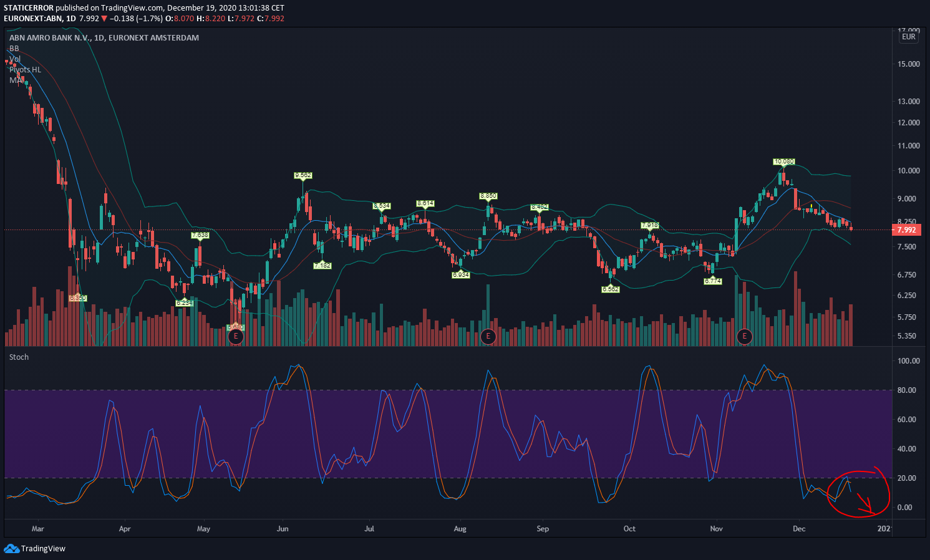Click the 40.00 Stoch axis label
Image resolution: width=930 pixels, height=560 pixels.
[906, 449]
